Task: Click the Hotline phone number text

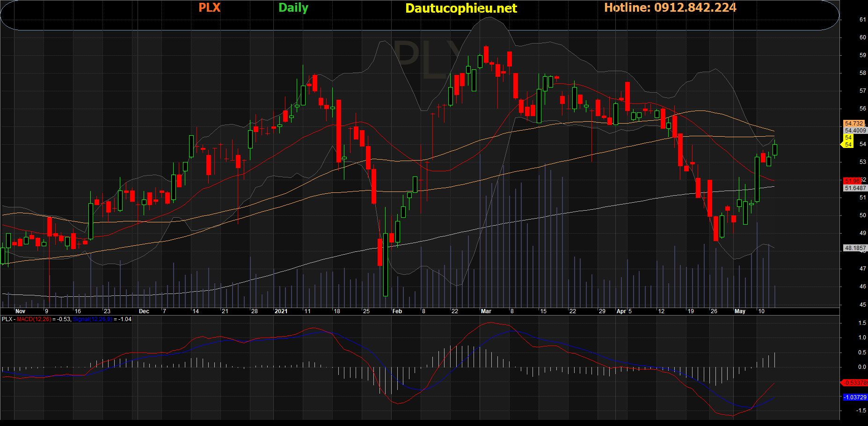Action: click(670, 8)
